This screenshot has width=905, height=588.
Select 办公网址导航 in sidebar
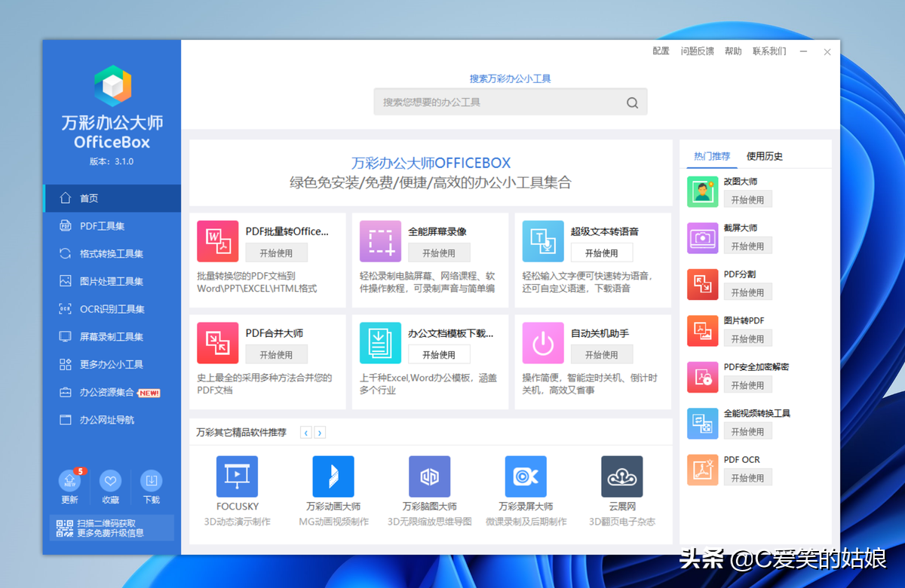point(112,420)
